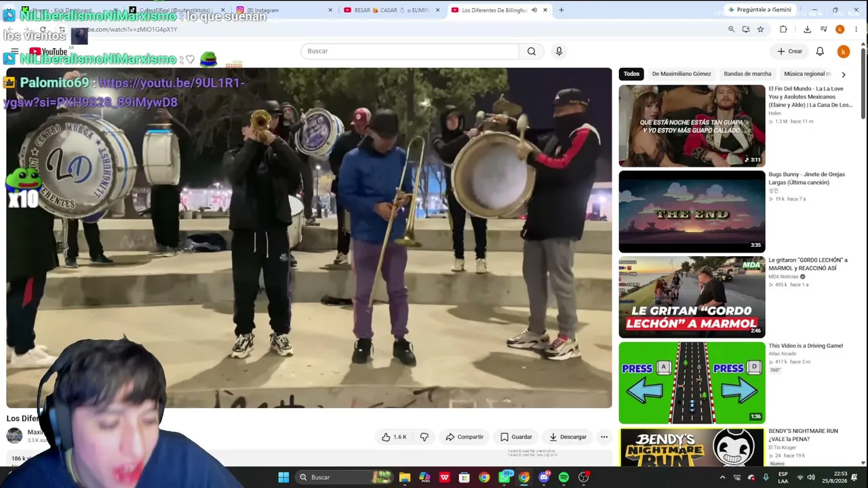Viewport: 868px width, 488px height.
Task: Open the media controls icon in browser toolbar
Action: (x=823, y=29)
